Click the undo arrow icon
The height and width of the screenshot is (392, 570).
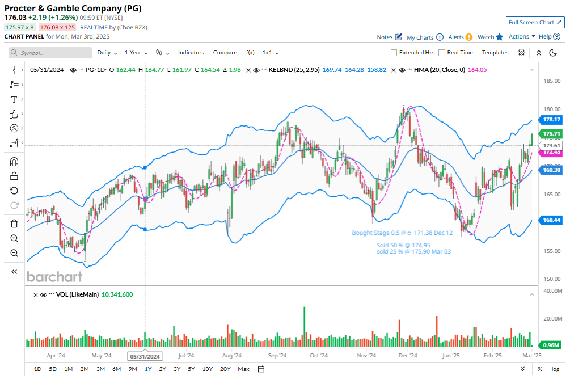14,191
